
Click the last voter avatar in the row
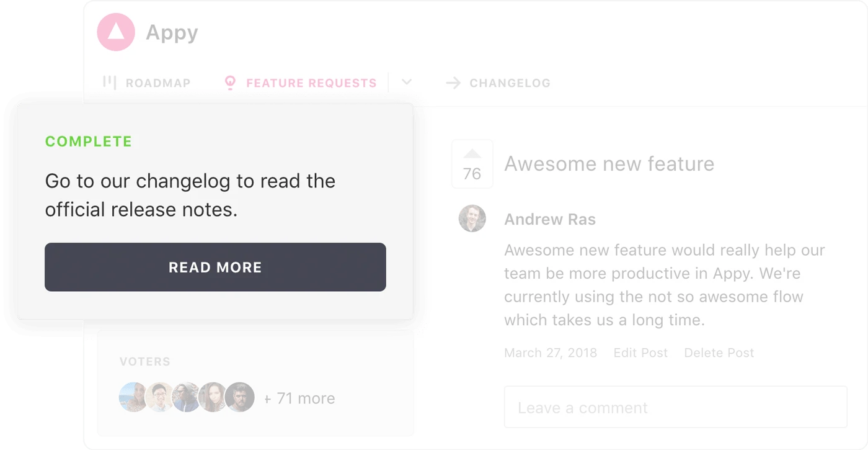[x=240, y=397]
